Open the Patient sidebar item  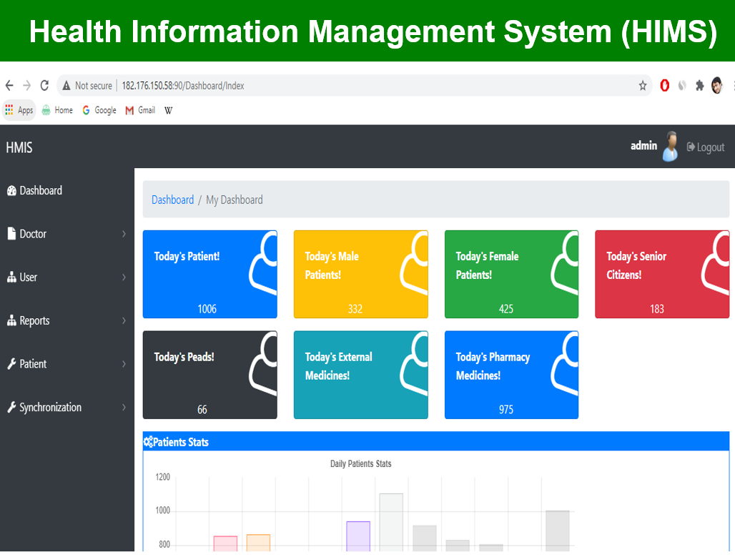[x=33, y=364]
